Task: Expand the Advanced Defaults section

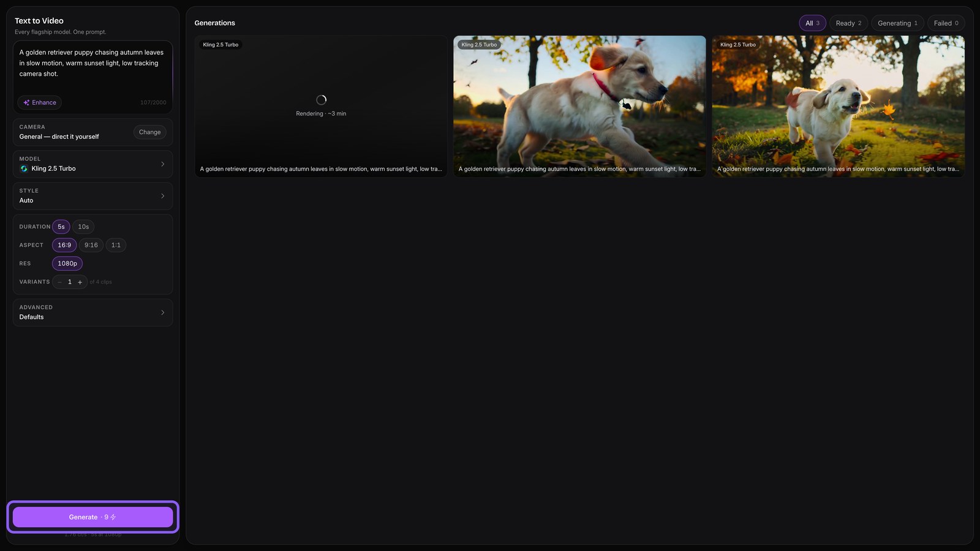Action: click(93, 312)
